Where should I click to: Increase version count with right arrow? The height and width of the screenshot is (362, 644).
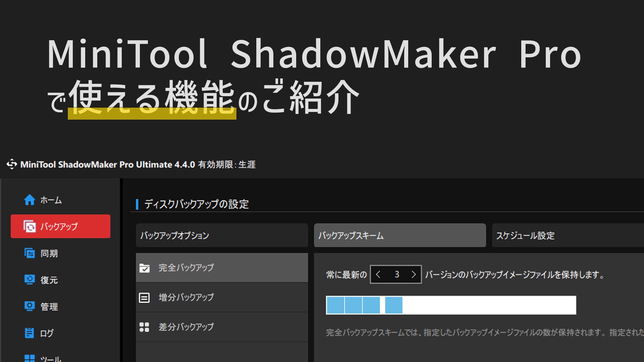point(414,275)
